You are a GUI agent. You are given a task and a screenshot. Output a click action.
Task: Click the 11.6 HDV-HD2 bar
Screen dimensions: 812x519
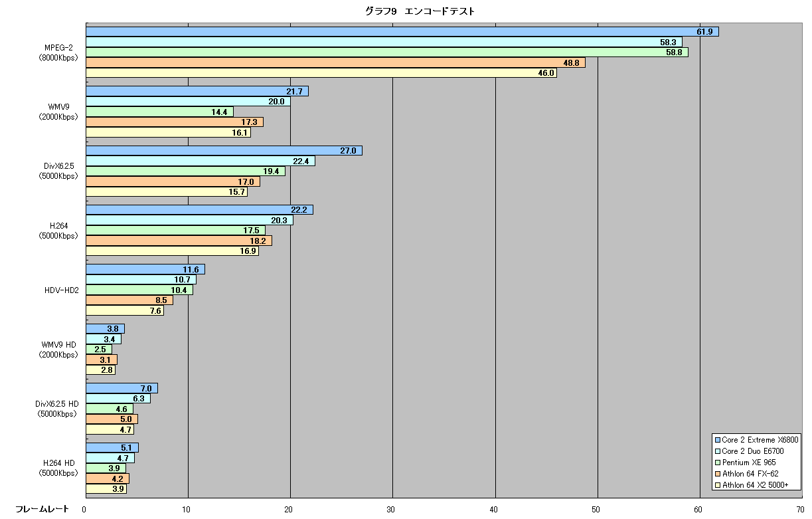point(145,269)
